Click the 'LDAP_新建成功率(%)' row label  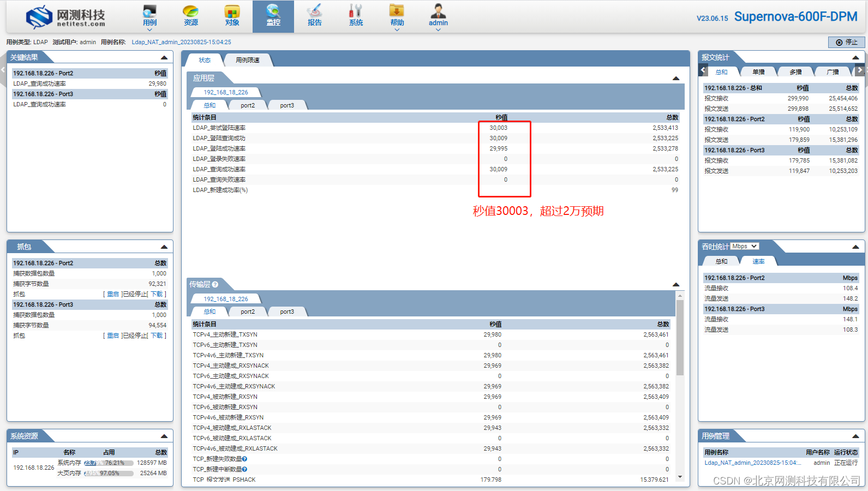[x=220, y=190]
